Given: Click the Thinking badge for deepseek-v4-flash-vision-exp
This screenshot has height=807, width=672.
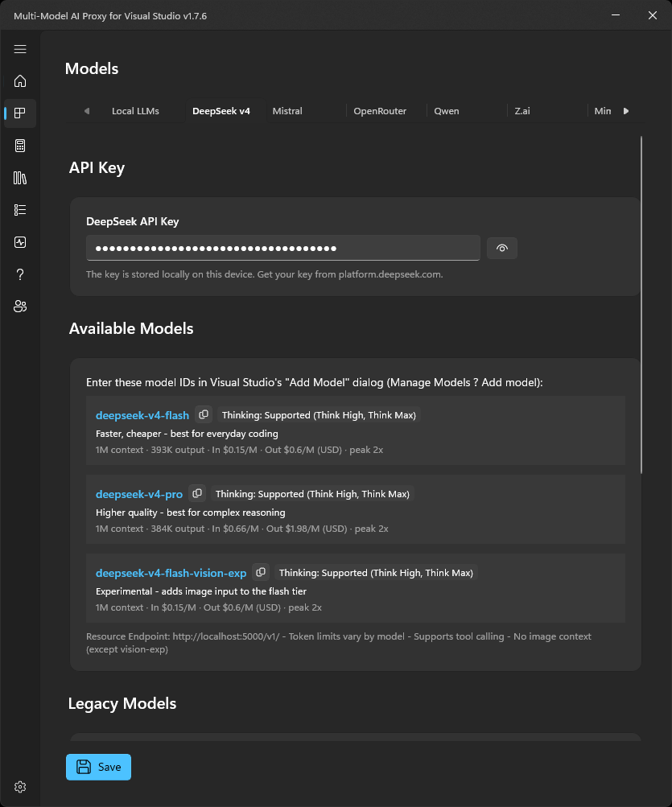Looking at the screenshot, I should (376, 572).
